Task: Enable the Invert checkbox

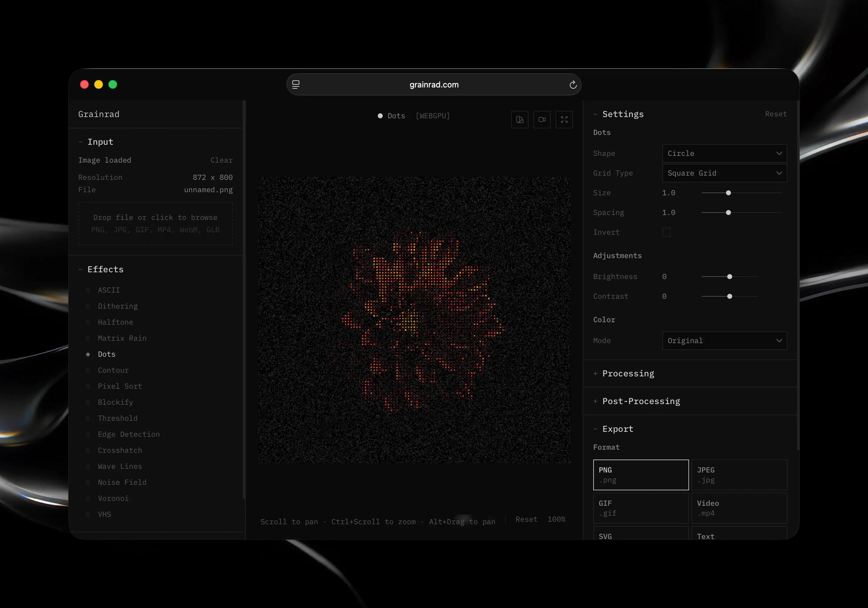Action: point(667,232)
